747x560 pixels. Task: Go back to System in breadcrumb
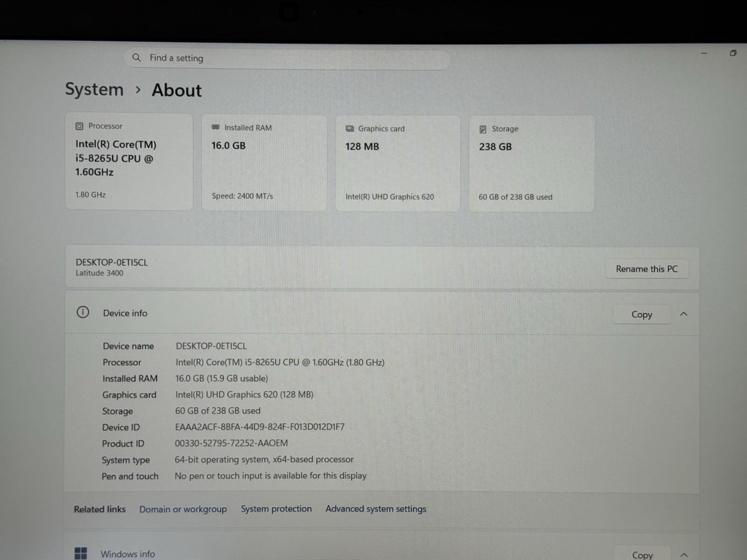click(94, 89)
